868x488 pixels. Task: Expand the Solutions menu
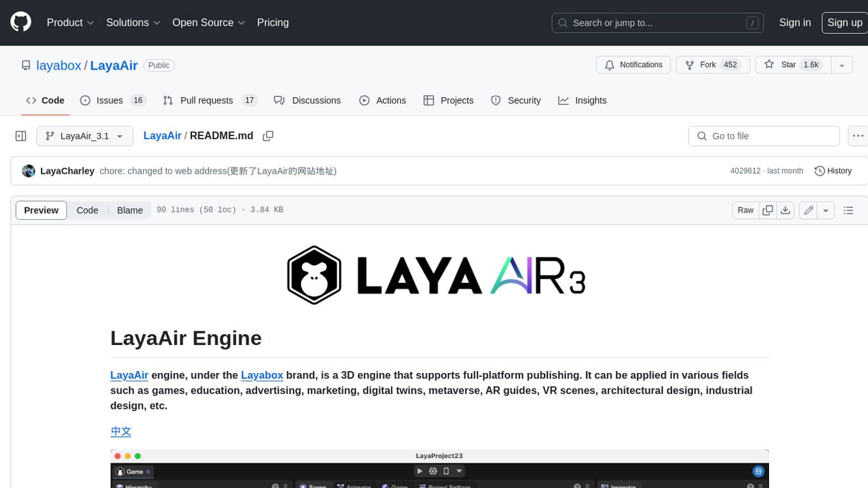(x=133, y=22)
